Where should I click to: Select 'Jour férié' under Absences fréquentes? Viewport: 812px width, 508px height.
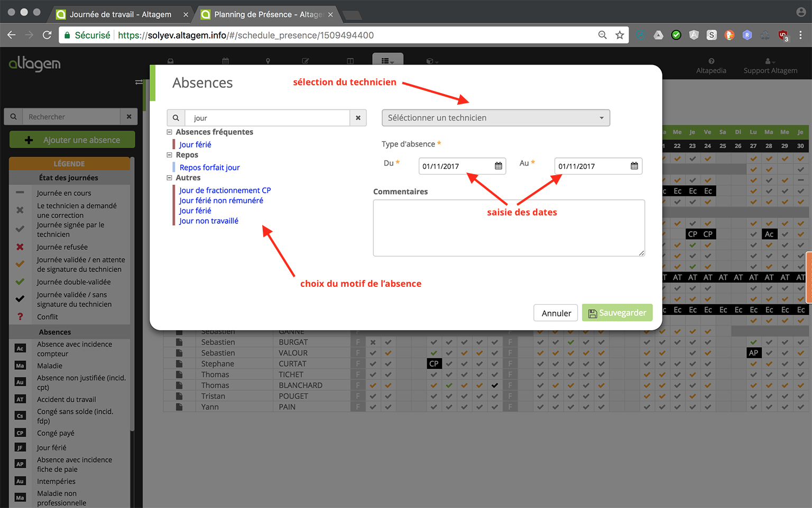tap(195, 144)
